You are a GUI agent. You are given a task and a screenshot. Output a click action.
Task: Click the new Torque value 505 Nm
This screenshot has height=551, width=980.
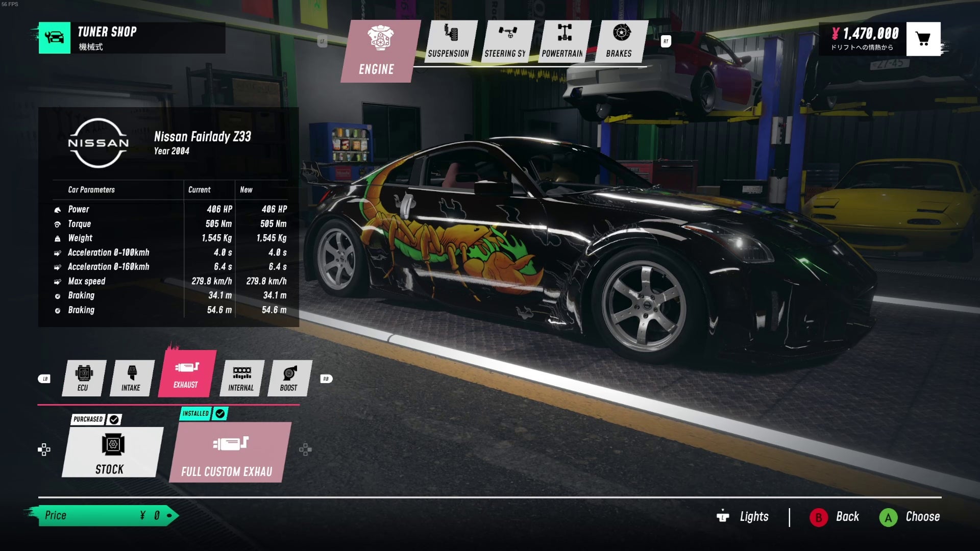click(274, 223)
